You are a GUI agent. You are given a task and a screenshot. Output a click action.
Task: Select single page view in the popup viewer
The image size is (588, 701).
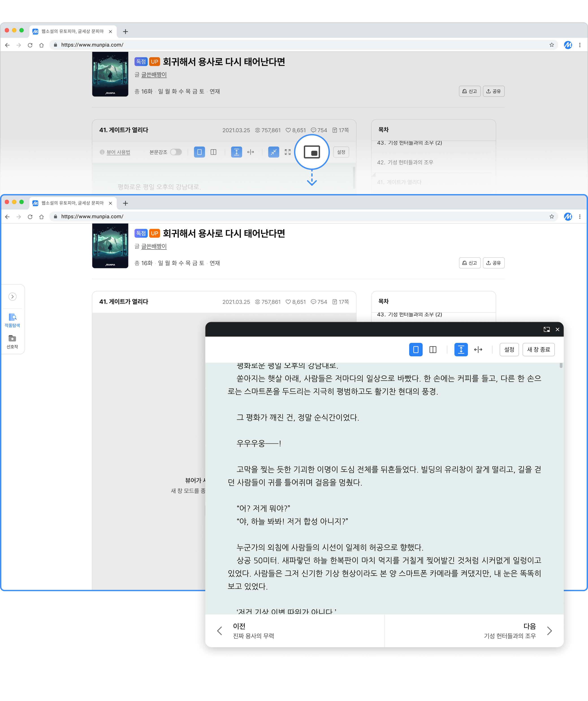click(x=416, y=350)
